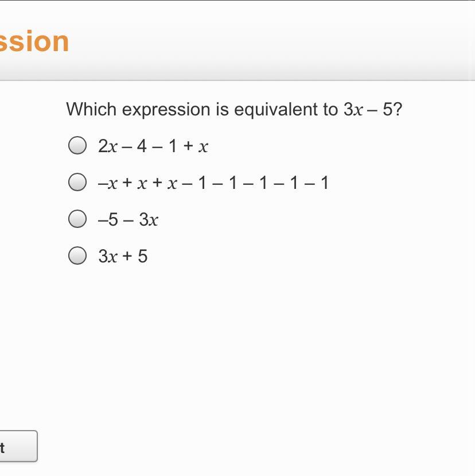Click the answer text starting with –x + x + x

[213, 183]
